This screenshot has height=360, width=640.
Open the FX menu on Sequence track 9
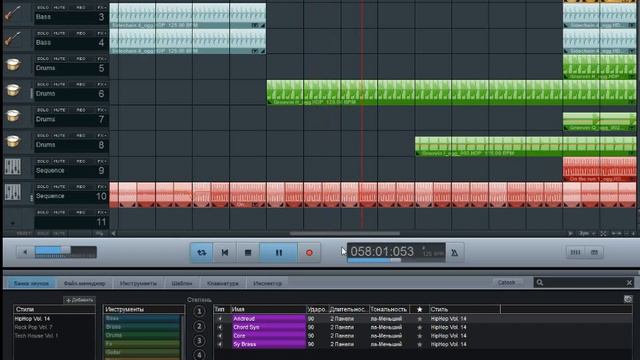tap(102, 161)
